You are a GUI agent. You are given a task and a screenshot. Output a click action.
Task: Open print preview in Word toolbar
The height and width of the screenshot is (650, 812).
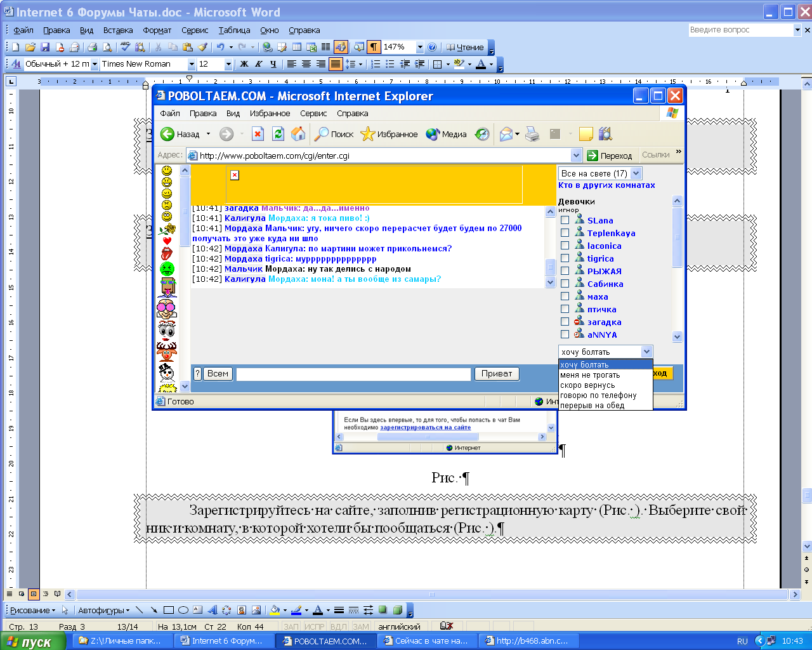click(x=107, y=47)
